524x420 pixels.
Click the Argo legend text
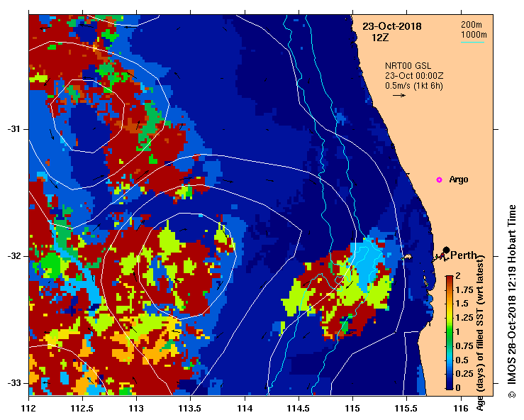click(x=459, y=179)
